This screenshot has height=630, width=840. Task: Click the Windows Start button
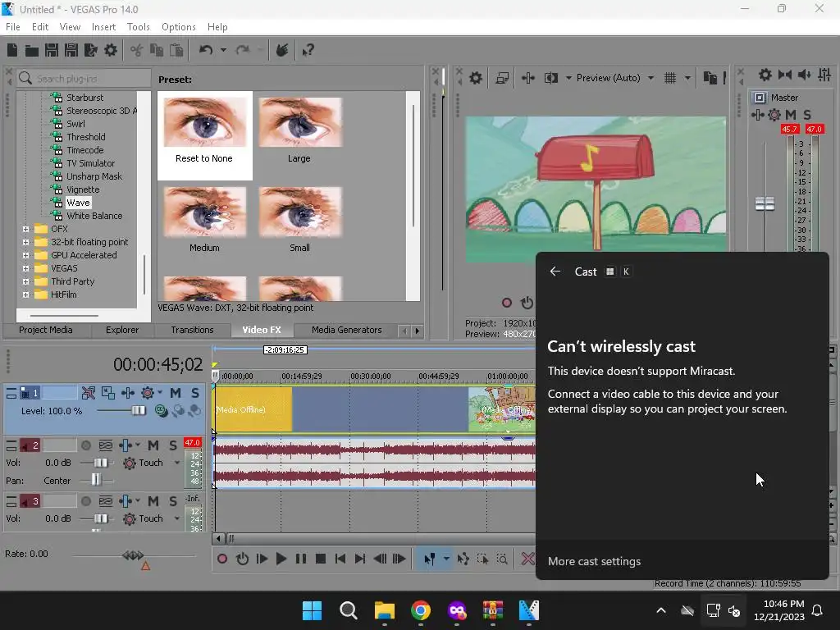coord(312,610)
